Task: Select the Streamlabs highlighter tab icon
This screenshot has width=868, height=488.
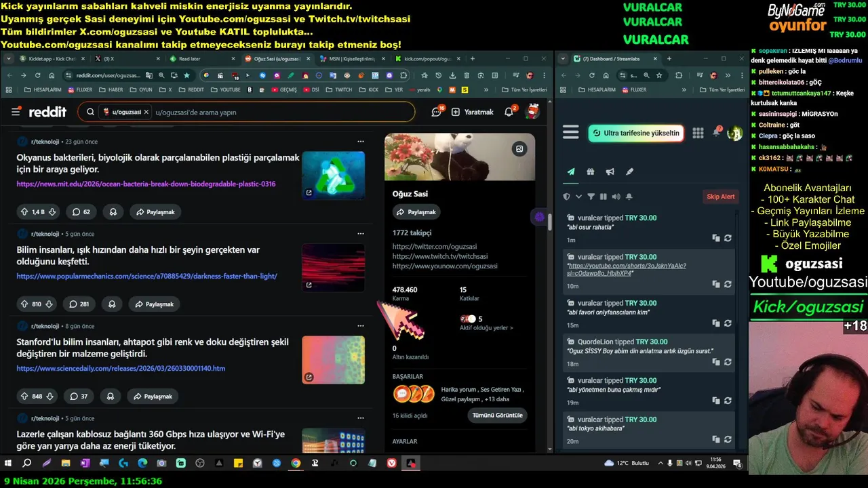Action: [629, 171]
